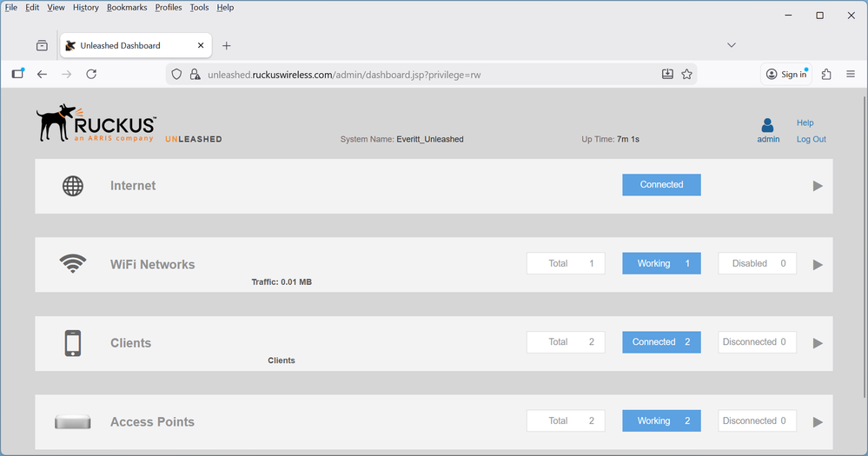This screenshot has width=868, height=456.
Task: Click the Up Time 7m 1s text
Action: [x=610, y=140]
